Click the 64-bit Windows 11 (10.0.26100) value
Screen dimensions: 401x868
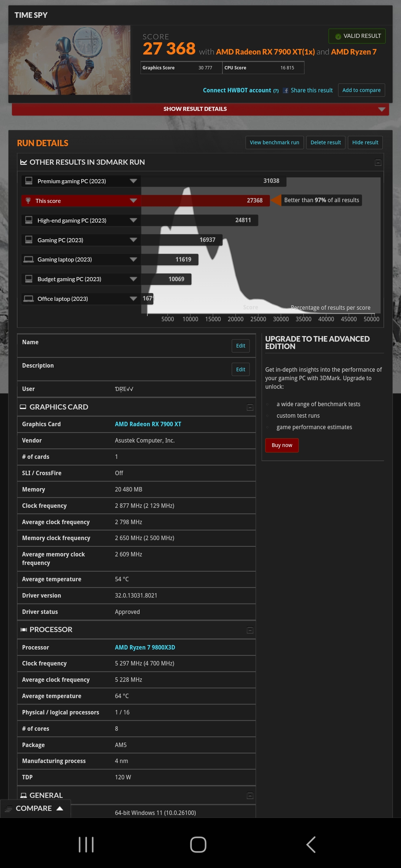155,813
